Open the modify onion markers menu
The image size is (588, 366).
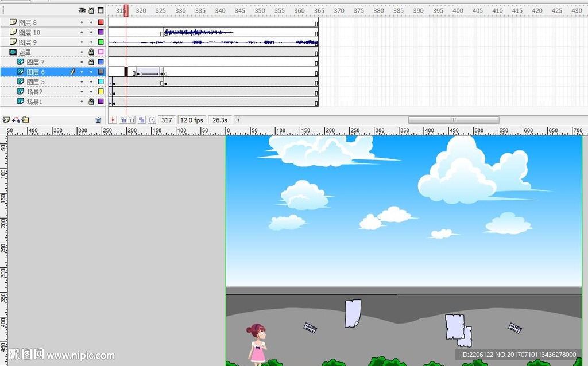152,120
